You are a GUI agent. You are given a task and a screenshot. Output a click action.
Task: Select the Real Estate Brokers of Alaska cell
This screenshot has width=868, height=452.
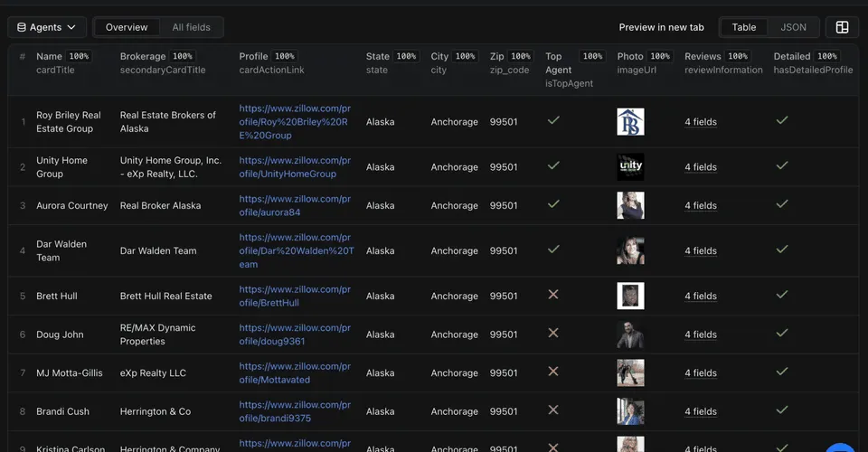pyautogui.click(x=168, y=122)
